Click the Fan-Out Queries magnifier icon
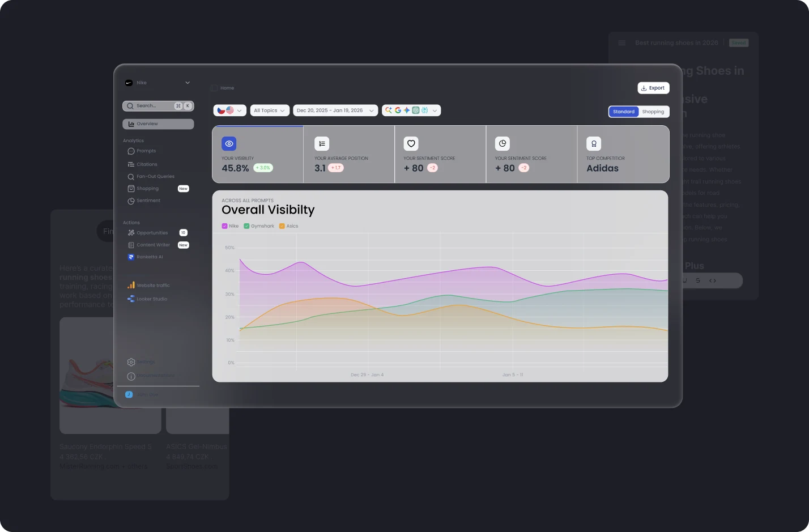The height and width of the screenshot is (532, 809). [x=131, y=177]
